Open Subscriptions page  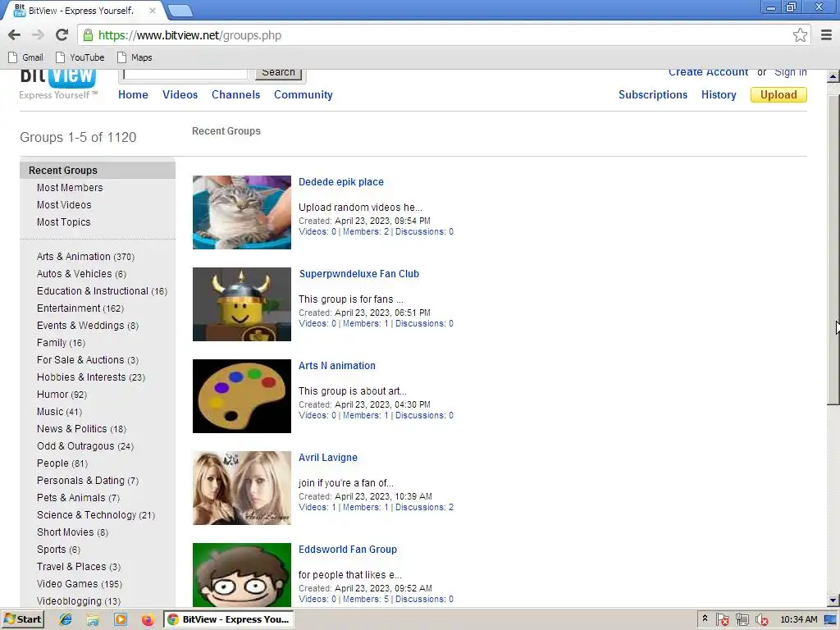[x=652, y=95]
